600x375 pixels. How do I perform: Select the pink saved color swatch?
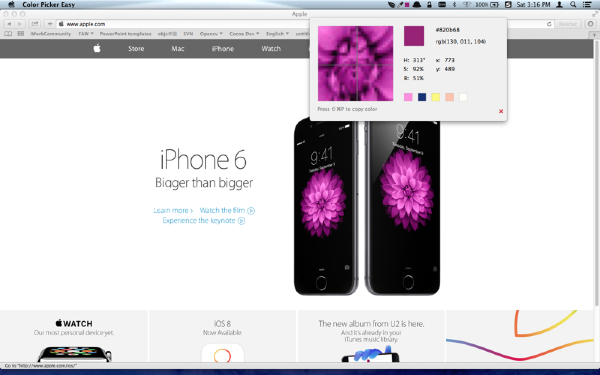[x=408, y=97]
